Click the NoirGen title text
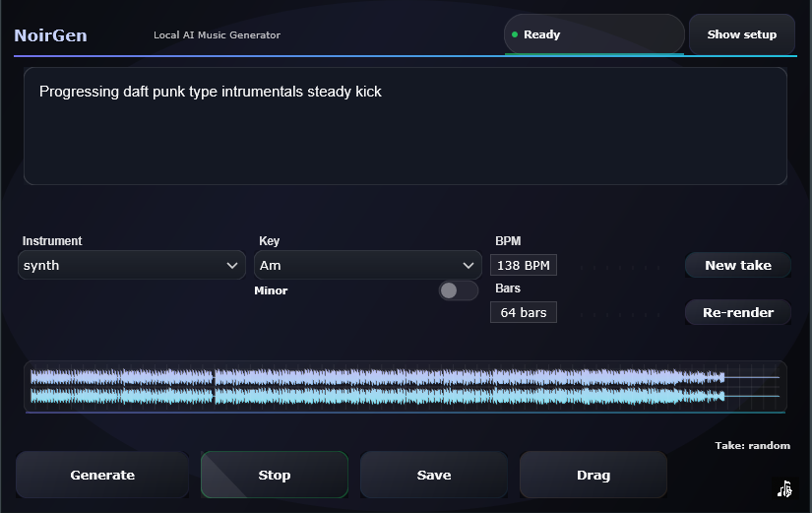Screen dimensions: 812x513 (51, 35)
